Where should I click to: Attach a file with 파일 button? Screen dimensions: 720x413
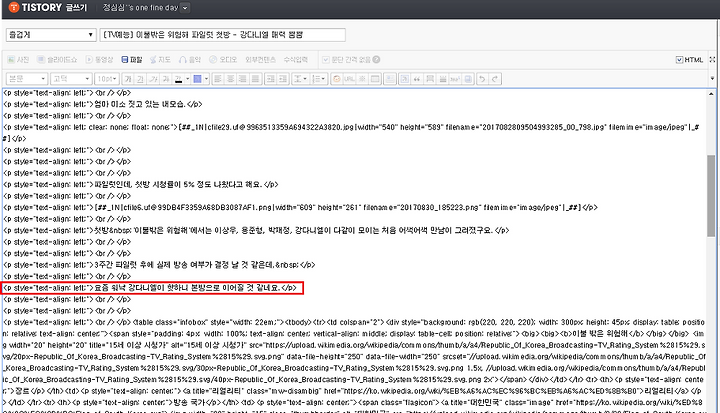tap(132, 60)
